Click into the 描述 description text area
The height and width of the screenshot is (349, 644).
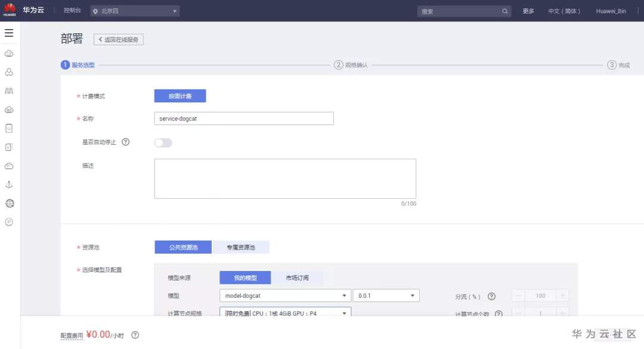[285, 179]
